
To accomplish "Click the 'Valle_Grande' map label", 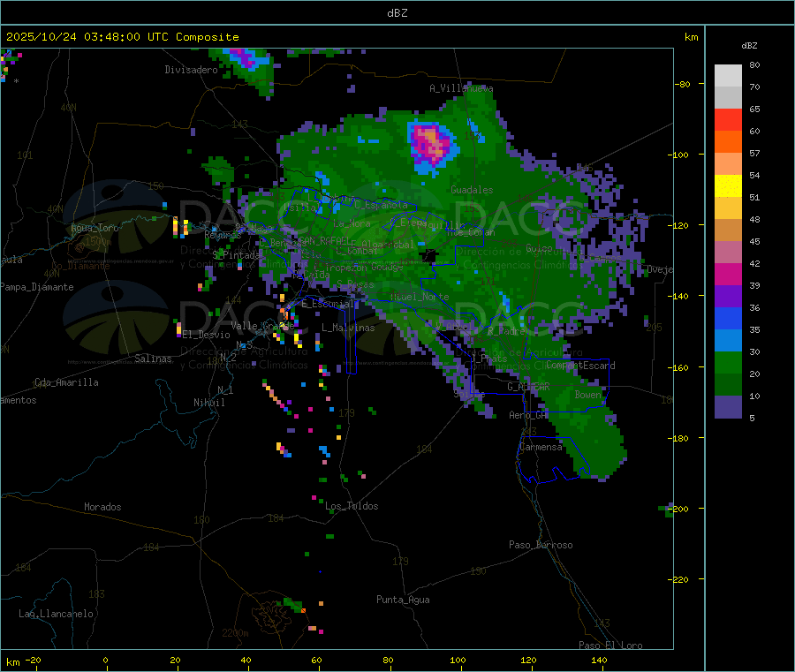I will [262, 326].
